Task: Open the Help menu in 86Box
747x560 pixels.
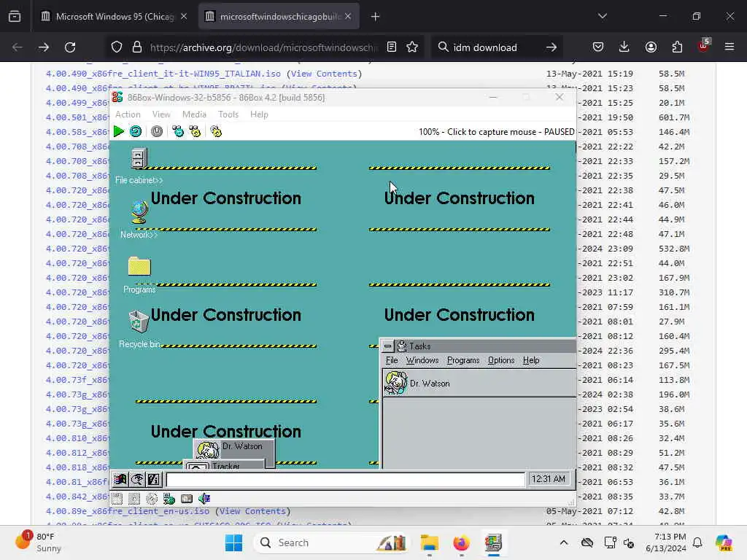Action: (259, 114)
